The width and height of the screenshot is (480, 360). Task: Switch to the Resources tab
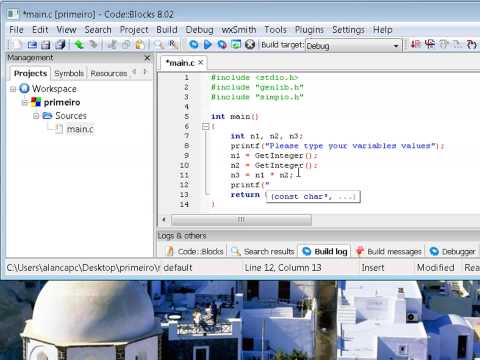[x=109, y=73]
